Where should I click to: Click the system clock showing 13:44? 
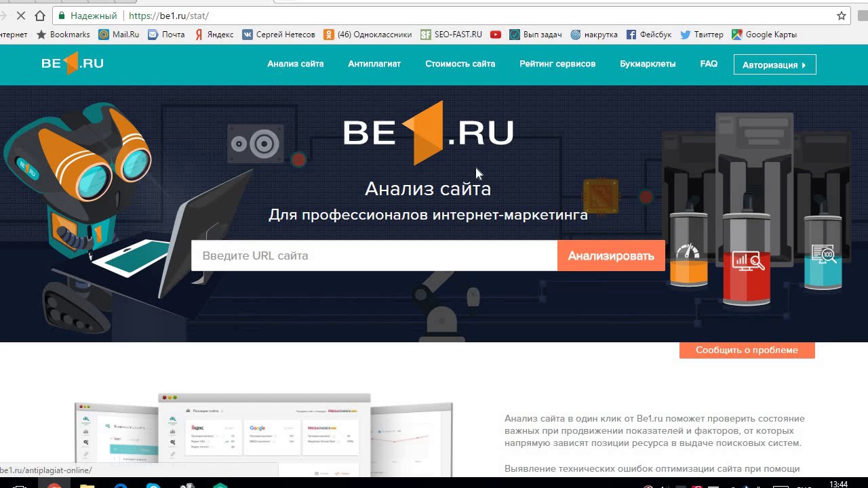point(839,484)
